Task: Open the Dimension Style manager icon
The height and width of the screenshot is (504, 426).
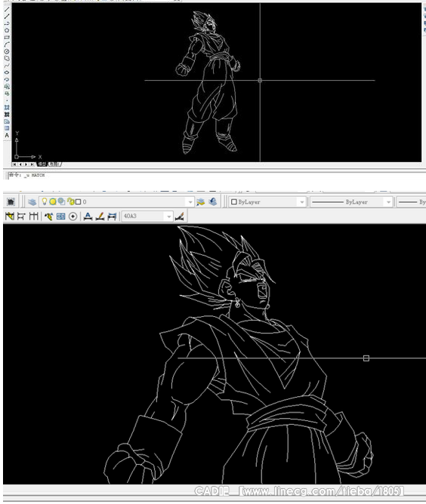Action: click(x=180, y=216)
